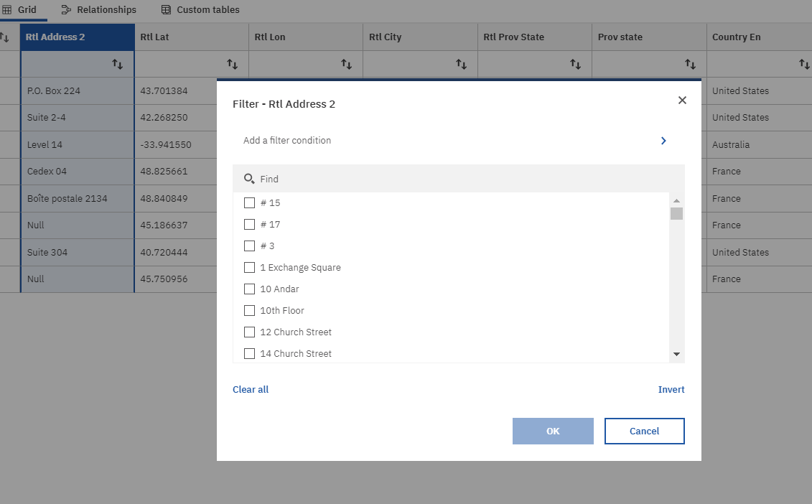Close the Filter - Rtl Address 2 dialog
The height and width of the screenshot is (504, 812).
click(682, 100)
